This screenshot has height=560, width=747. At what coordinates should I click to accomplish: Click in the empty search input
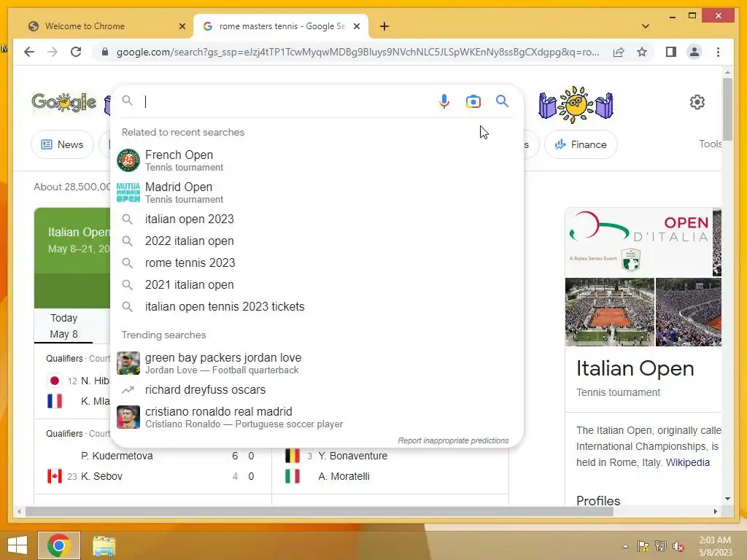point(287,101)
